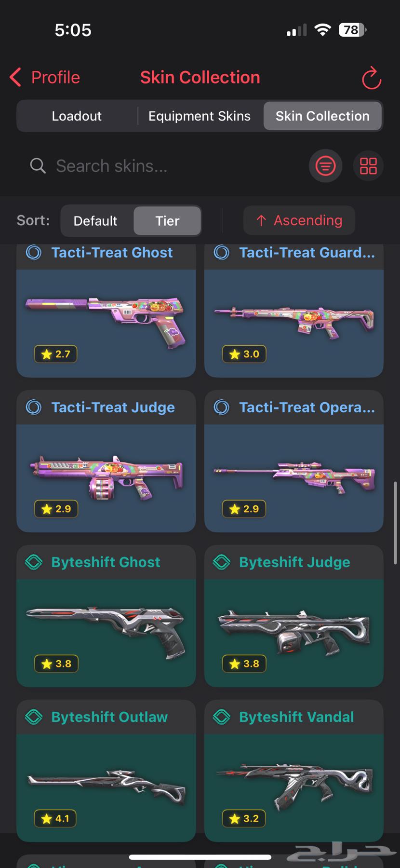Open the Loadout tab
400x868 pixels.
[77, 116]
